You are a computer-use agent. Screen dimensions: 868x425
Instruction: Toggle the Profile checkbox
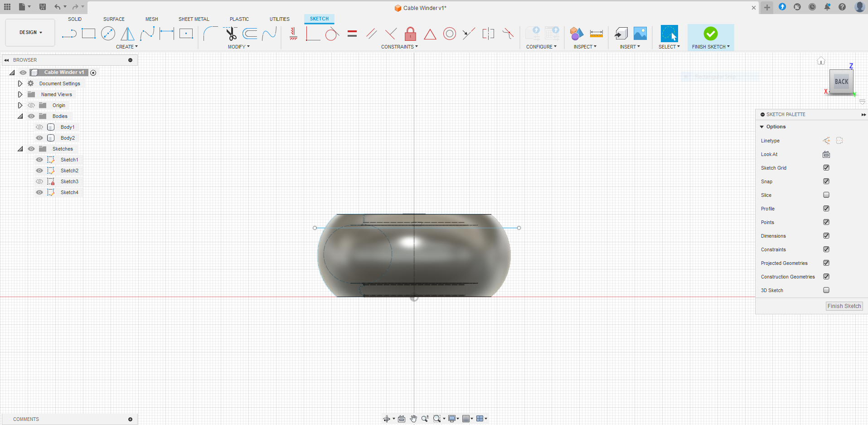826,209
